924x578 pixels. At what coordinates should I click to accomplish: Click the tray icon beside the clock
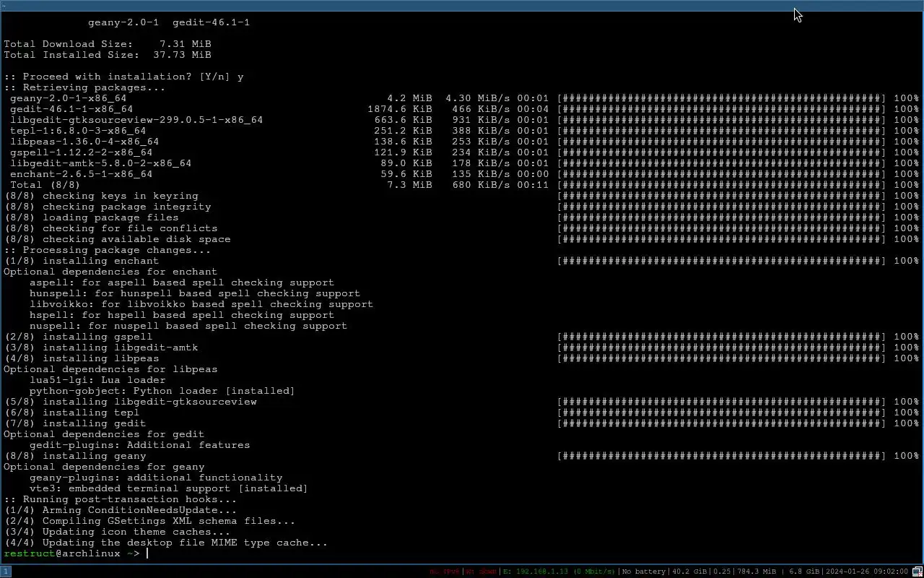point(918,571)
